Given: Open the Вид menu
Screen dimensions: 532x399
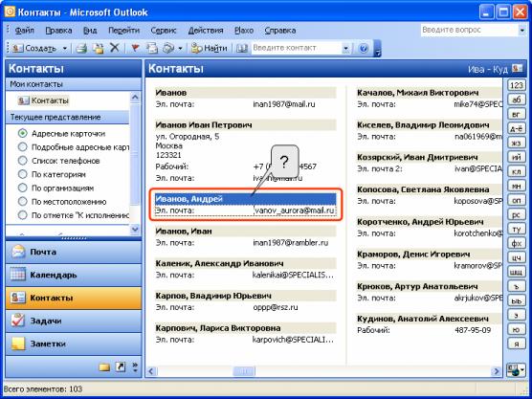Looking at the screenshot, I should pyautogui.click(x=90, y=31).
